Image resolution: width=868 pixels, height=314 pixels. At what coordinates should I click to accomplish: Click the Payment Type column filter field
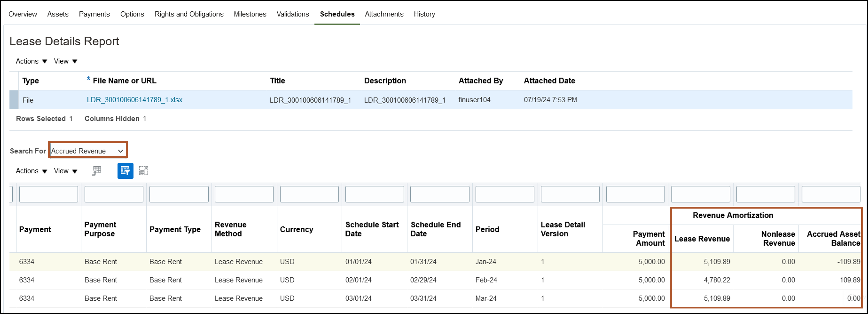179,194
